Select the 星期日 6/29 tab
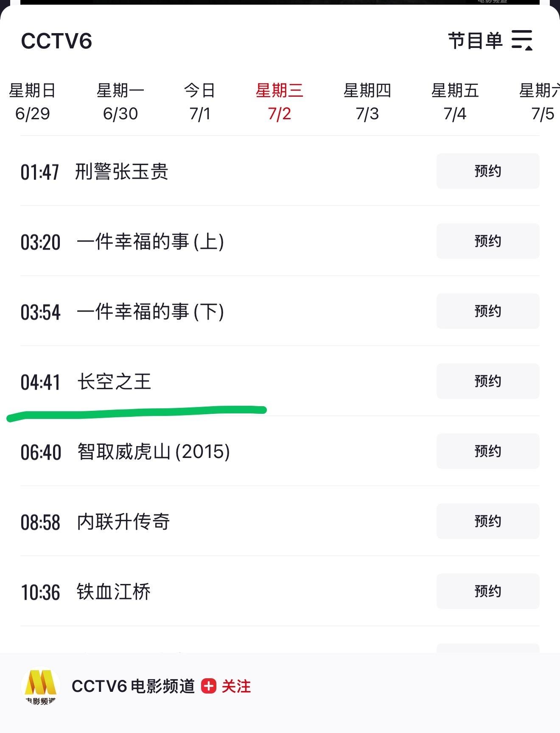 (32, 102)
